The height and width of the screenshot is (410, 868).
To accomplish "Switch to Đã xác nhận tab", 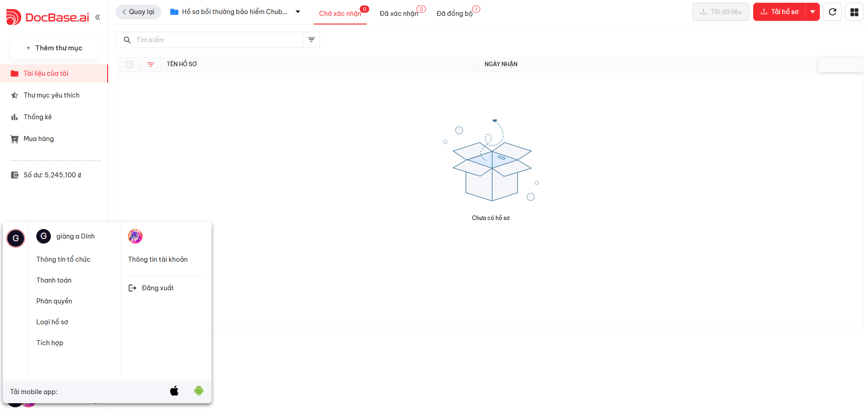I will click(399, 14).
